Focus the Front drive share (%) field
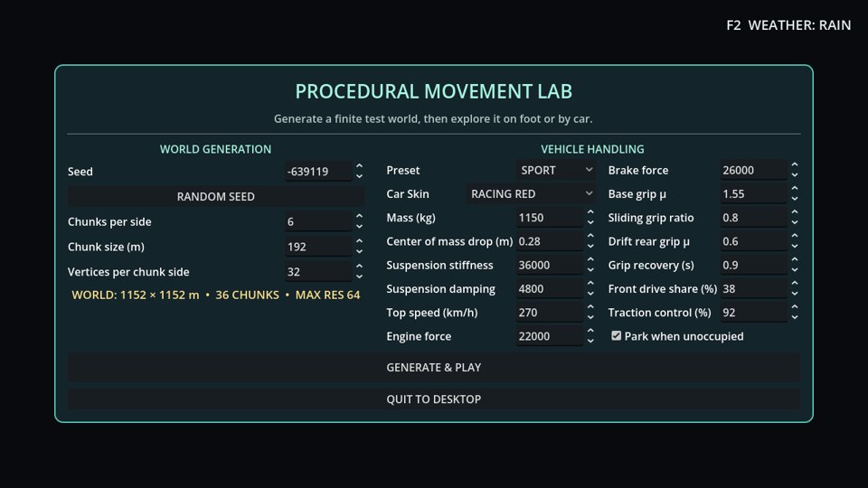The width and height of the screenshot is (868, 488). click(754, 289)
